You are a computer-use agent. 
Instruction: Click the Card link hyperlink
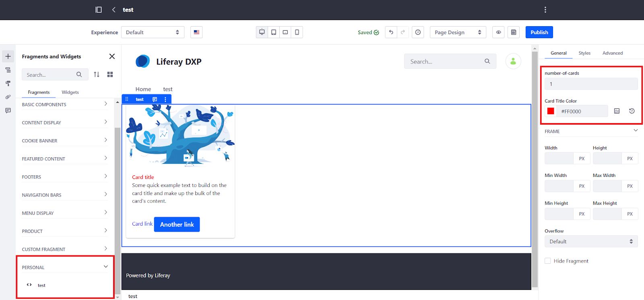tap(142, 224)
